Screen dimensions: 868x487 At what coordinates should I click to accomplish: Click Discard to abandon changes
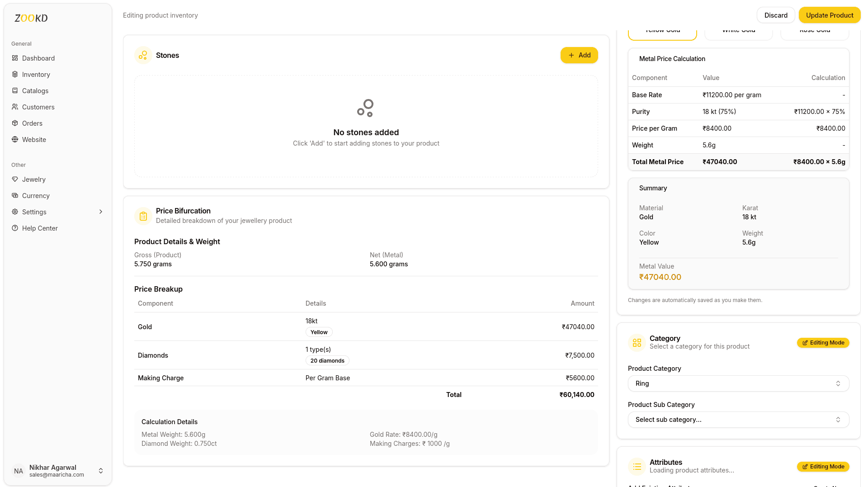pos(776,15)
